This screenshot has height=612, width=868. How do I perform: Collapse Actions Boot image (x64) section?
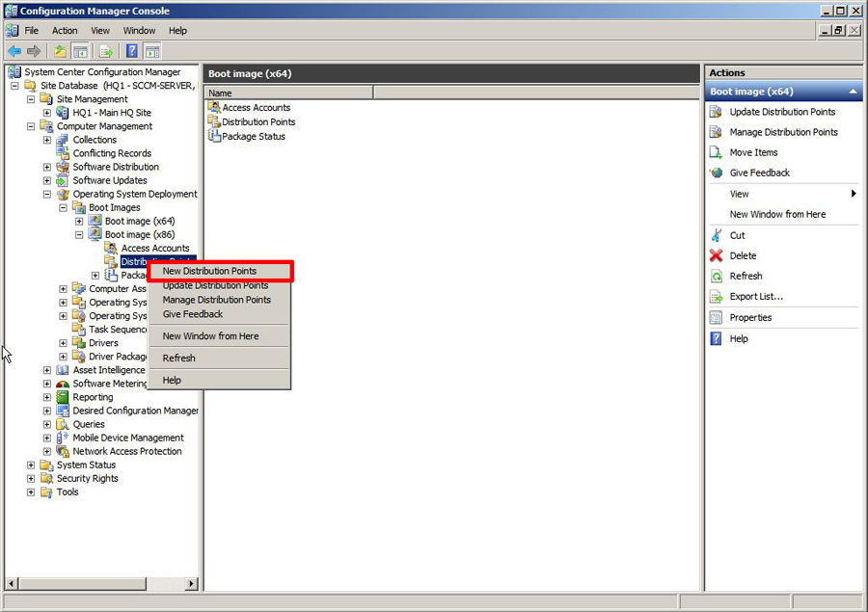tap(853, 92)
